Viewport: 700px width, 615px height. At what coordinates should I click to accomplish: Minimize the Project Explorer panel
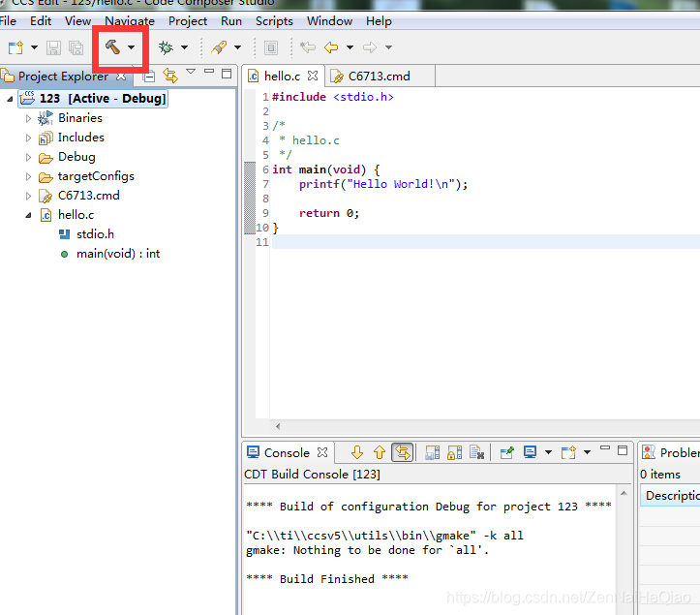(209, 71)
